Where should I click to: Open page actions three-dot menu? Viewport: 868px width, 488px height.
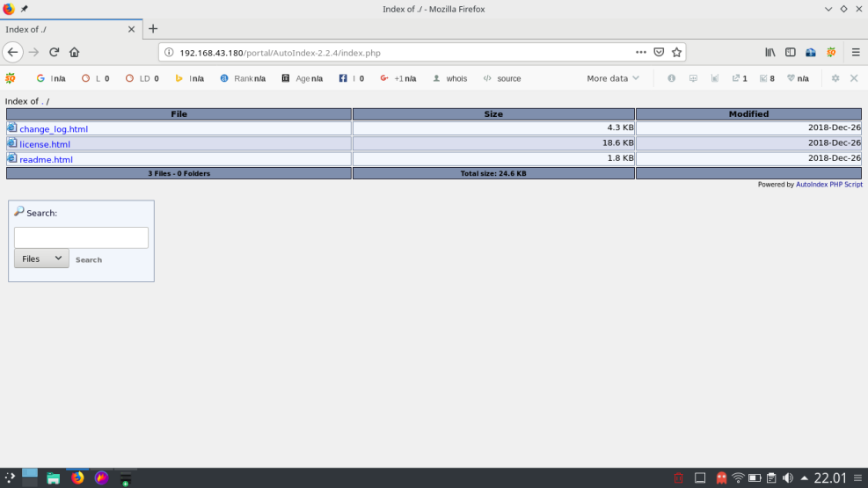pos(640,52)
